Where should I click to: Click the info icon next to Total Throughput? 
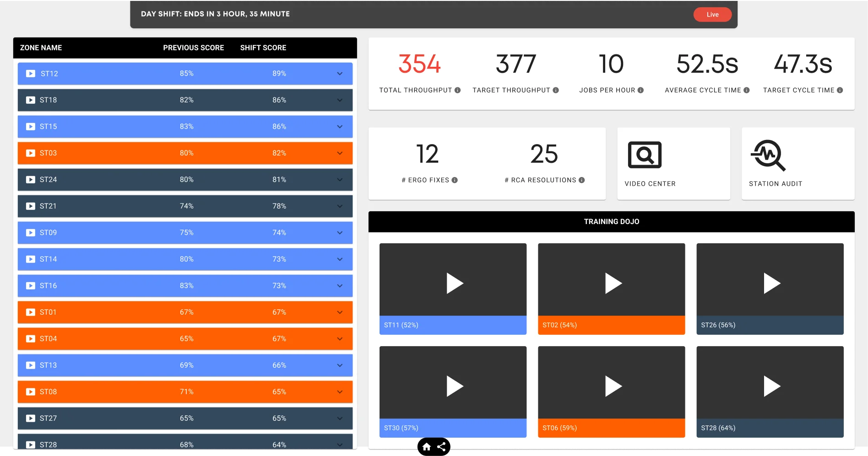click(456, 90)
